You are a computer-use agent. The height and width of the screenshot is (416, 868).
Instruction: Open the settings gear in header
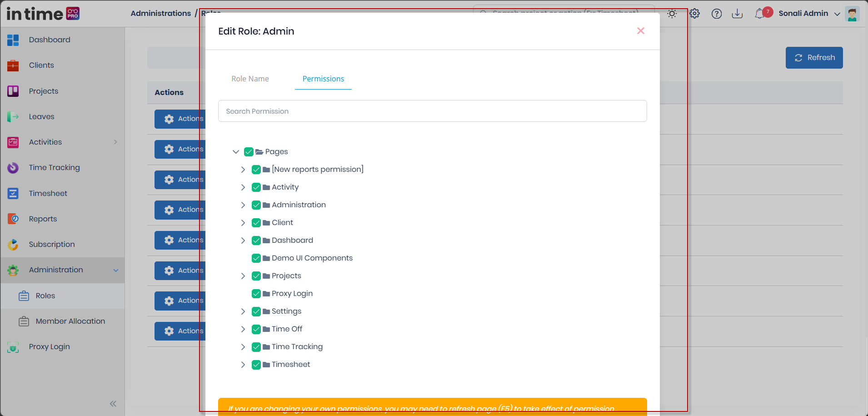[x=694, y=14]
